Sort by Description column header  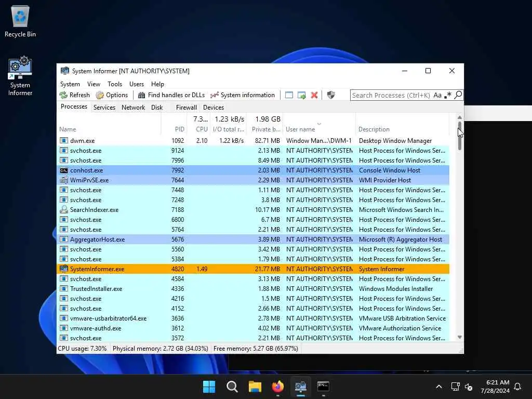(x=403, y=129)
